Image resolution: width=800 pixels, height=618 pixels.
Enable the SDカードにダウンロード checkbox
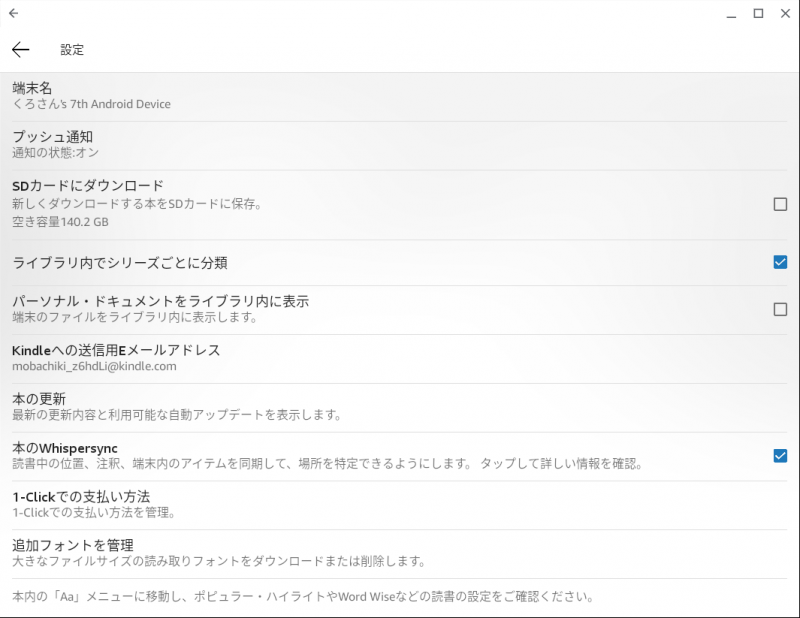780,204
